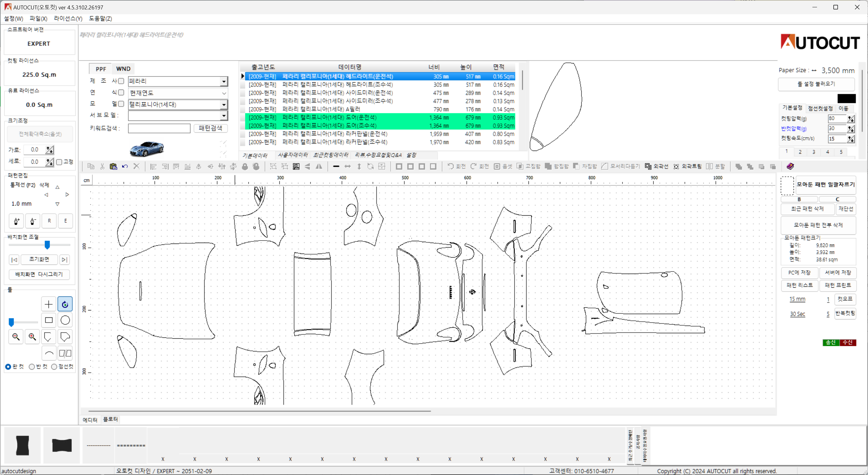Click the horizontal double-arrow stretch icon
Viewport: 868px width, 475px height.
(348, 166)
